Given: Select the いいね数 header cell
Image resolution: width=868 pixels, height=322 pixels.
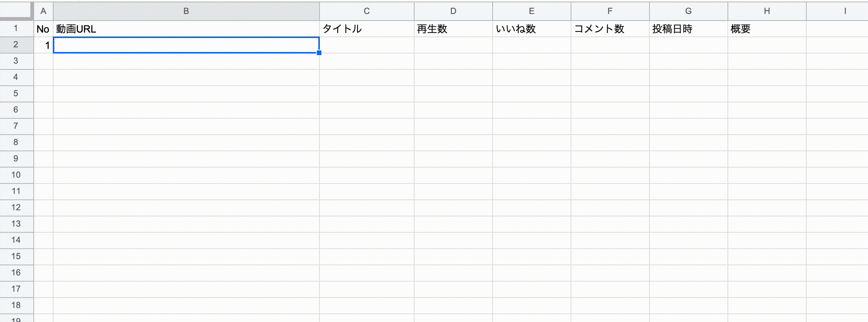Looking at the screenshot, I should pyautogui.click(x=532, y=29).
